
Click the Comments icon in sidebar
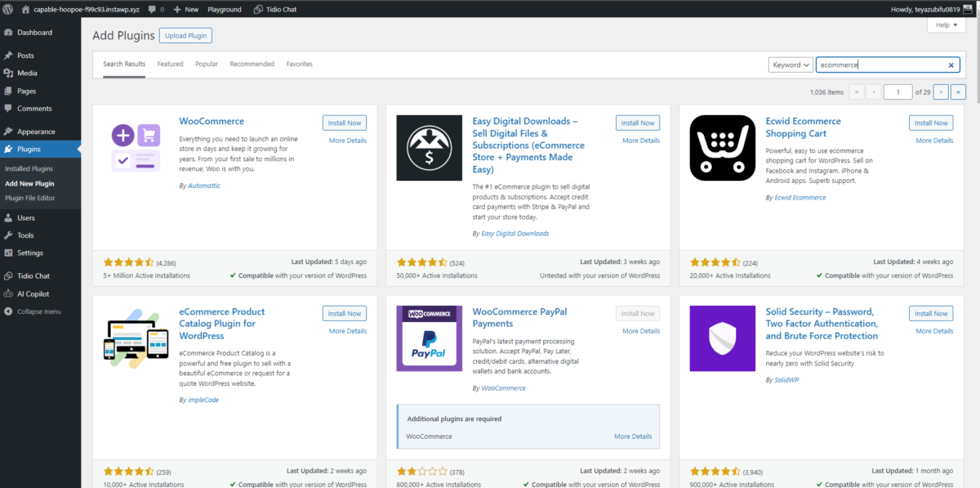click(x=8, y=108)
